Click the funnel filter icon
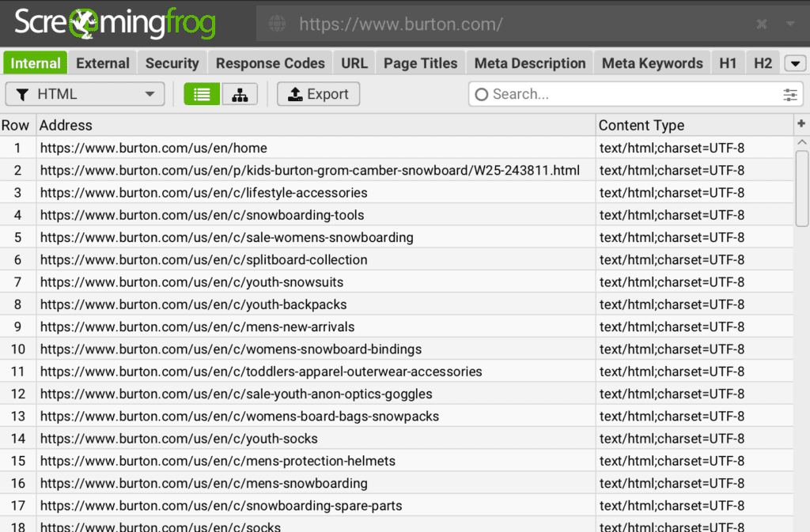This screenshot has width=810, height=532. 22,94
